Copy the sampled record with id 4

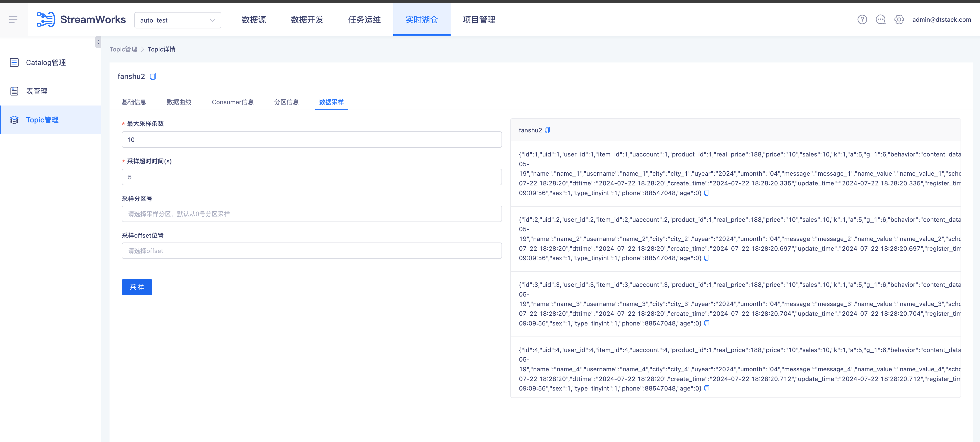[706, 388]
